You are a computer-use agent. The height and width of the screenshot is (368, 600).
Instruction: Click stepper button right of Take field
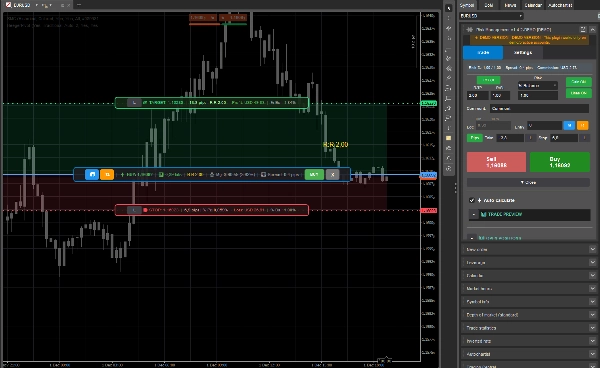click(530, 138)
